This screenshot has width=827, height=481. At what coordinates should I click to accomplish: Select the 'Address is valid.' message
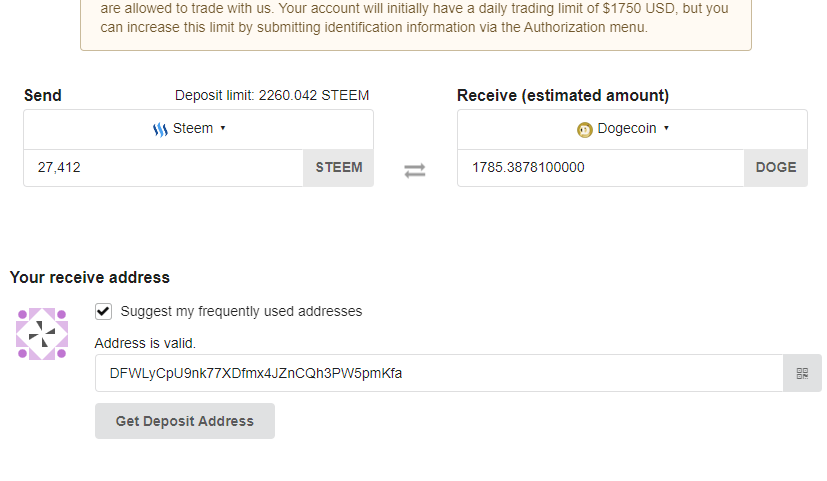145,343
